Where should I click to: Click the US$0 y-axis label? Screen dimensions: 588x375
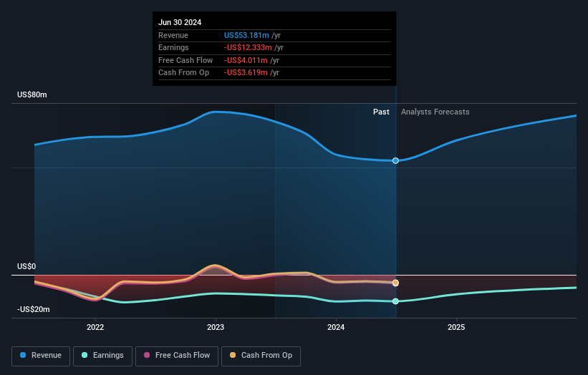[26, 266]
